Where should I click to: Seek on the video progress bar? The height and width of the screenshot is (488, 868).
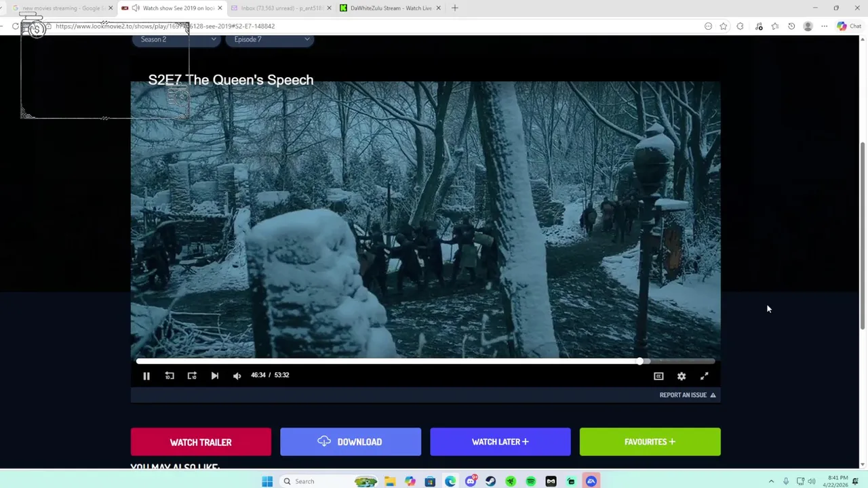(x=425, y=361)
